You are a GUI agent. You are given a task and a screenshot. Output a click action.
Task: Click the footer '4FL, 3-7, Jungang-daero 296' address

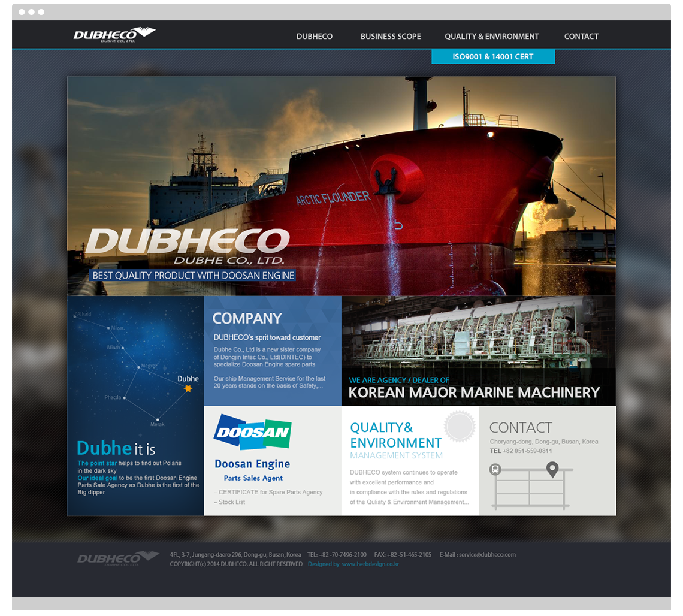pyautogui.click(x=235, y=554)
